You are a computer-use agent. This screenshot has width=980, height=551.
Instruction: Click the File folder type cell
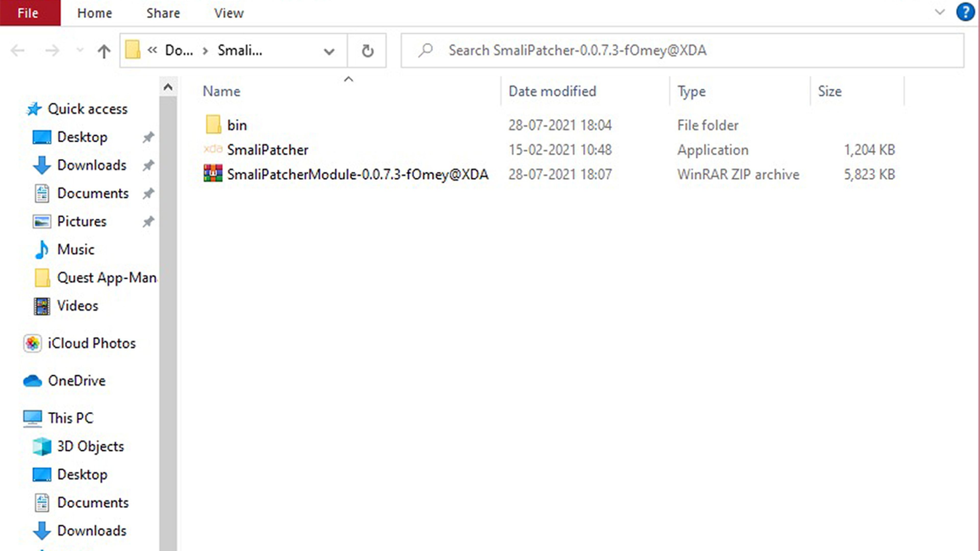[708, 125]
